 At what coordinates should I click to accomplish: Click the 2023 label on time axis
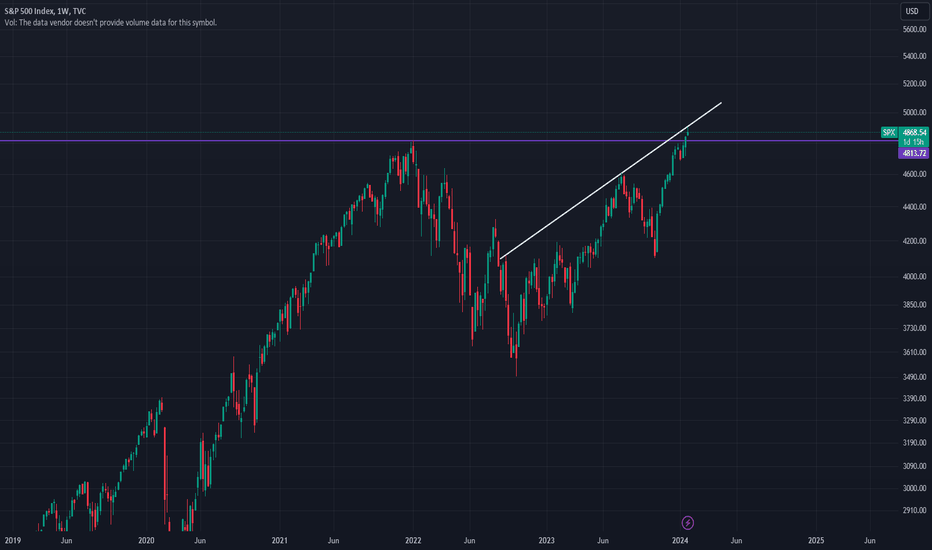point(546,540)
